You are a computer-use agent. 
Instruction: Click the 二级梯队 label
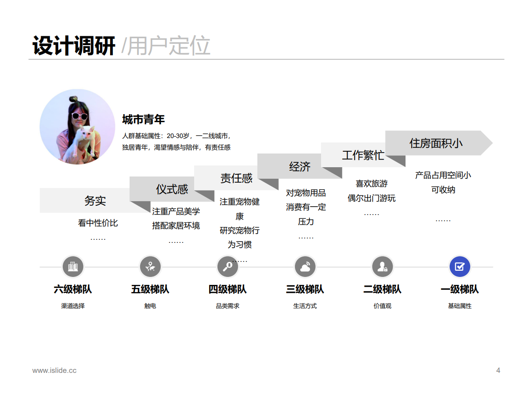click(383, 289)
